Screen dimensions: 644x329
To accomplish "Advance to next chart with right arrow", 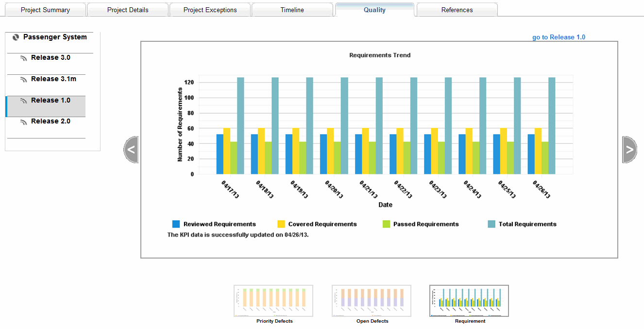I will [x=629, y=150].
